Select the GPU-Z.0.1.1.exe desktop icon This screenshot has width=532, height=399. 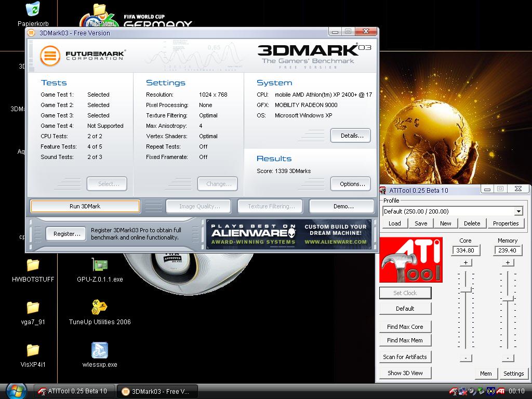coord(100,264)
